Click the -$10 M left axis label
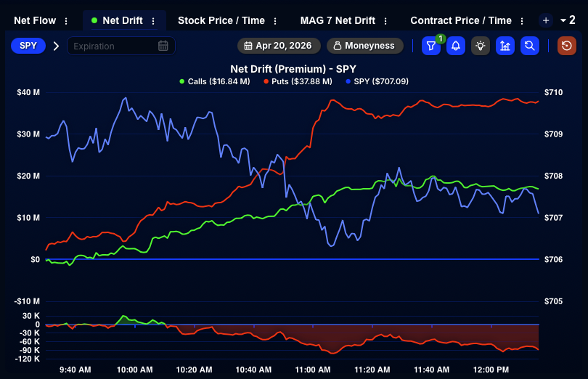The image size is (588, 379). 27,301
